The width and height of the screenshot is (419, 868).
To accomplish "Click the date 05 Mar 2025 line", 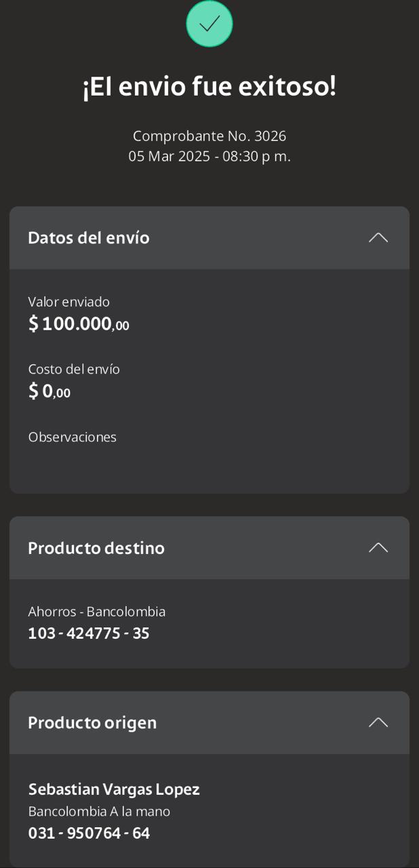I will coord(209,156).
